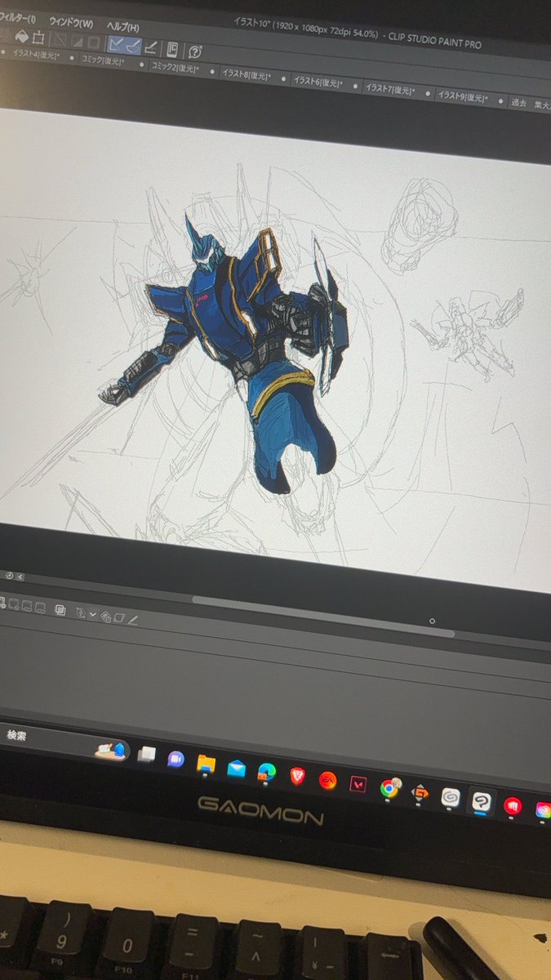Click the left arrow below the canvas
This screenshot has height=980, width=551.
point(20,577)
